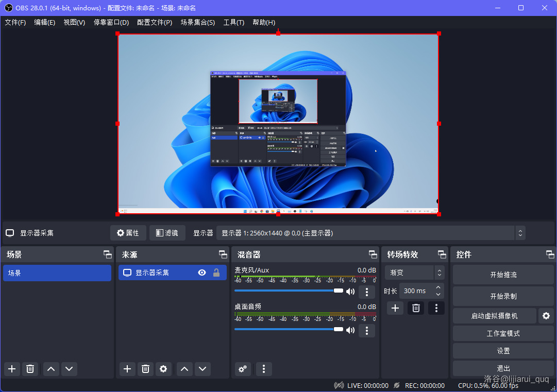Screen dimensions: 557x392
Task: Open the 文件(F) menu
Action: click(x=15, y=22)
